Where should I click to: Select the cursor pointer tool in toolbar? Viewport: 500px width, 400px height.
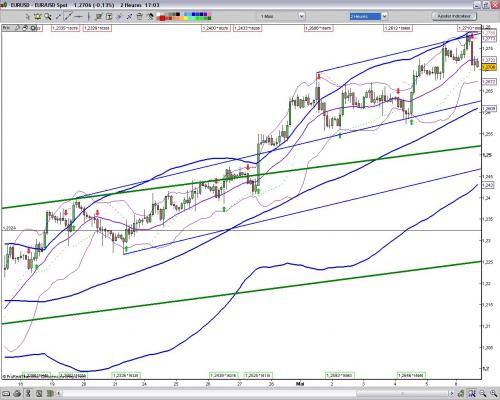point(28,17)
